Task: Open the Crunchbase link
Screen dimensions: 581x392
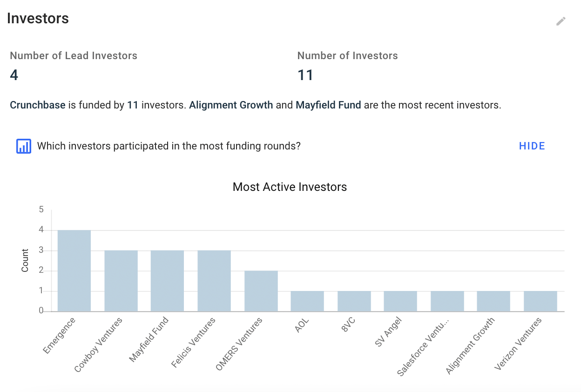Action: tap(38, 105)
